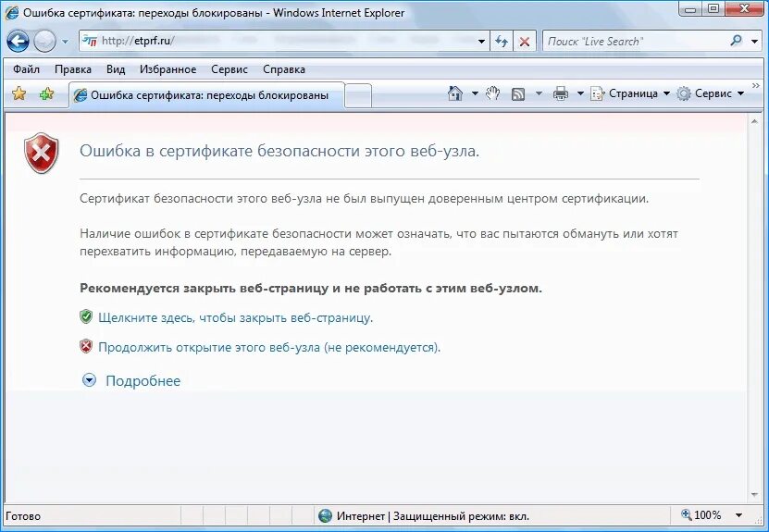This screenshot has width=769, height=532.
Task: Click the Refresh page icon
Action: pos(502,42)
